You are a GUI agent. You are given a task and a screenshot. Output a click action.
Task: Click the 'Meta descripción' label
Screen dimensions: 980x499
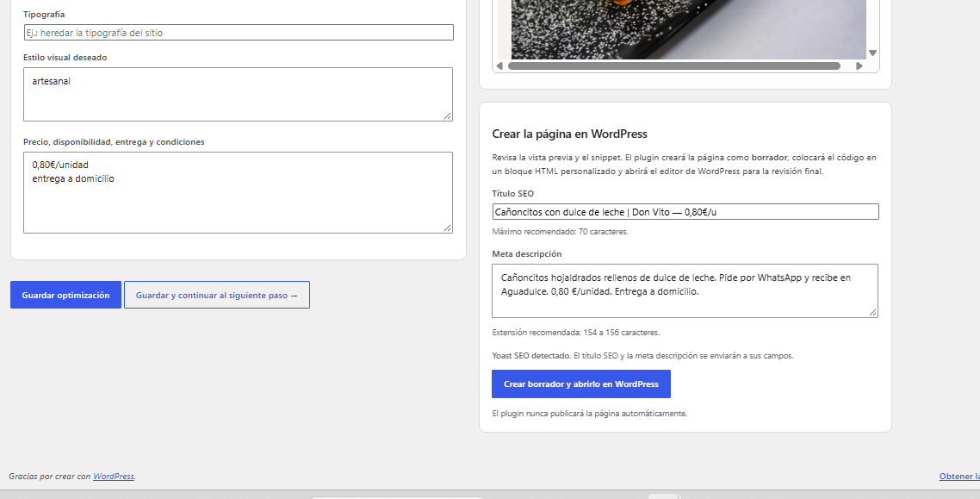tap(527, 254)
